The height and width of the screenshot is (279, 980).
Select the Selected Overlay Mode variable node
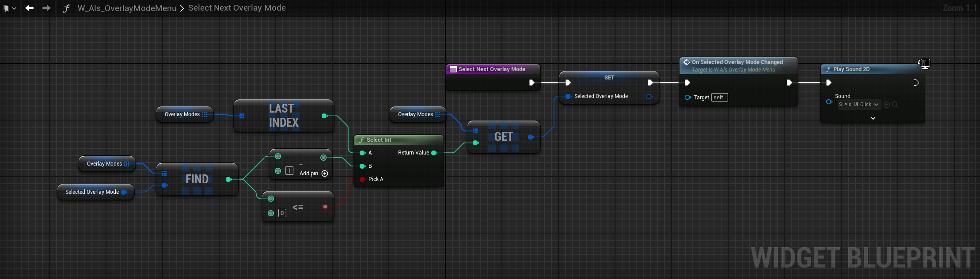coord(95,192)
